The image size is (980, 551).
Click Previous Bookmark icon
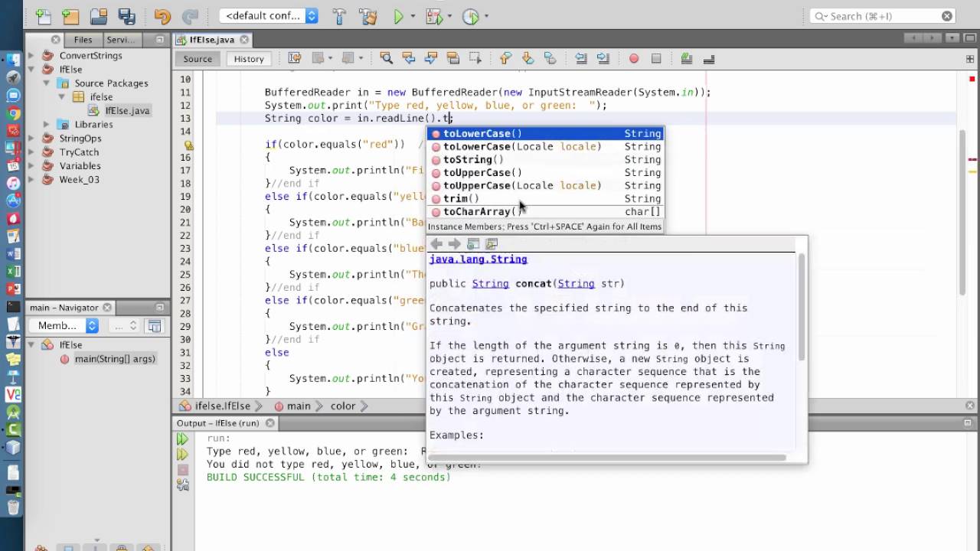[505, 58]
